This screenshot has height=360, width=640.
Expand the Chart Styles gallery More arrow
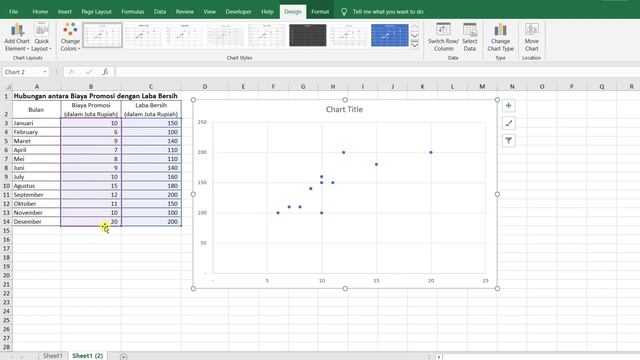point(415,44)
